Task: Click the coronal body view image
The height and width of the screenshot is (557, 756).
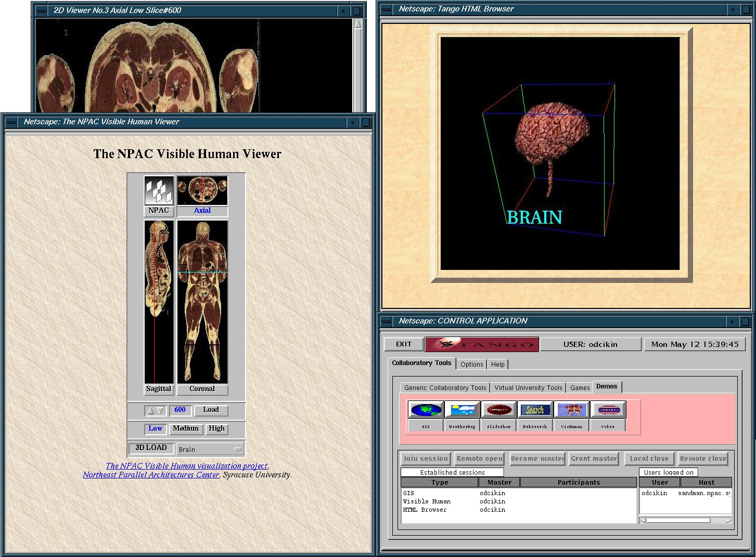Action: [202, 302]
